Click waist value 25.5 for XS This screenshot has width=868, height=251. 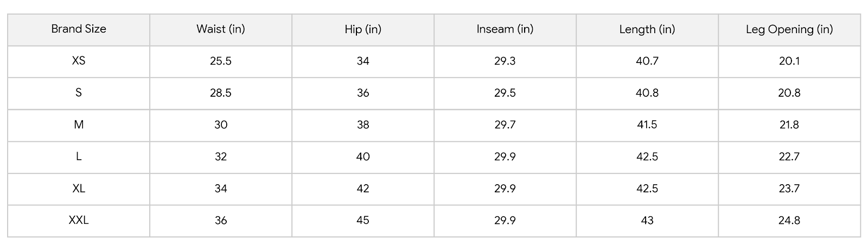click(x=220, y=61)
